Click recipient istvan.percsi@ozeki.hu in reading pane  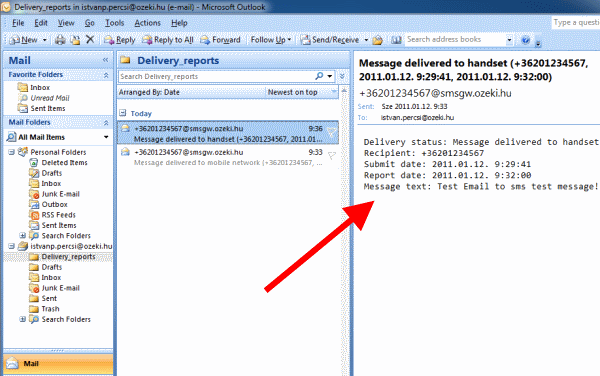point(417,118)
